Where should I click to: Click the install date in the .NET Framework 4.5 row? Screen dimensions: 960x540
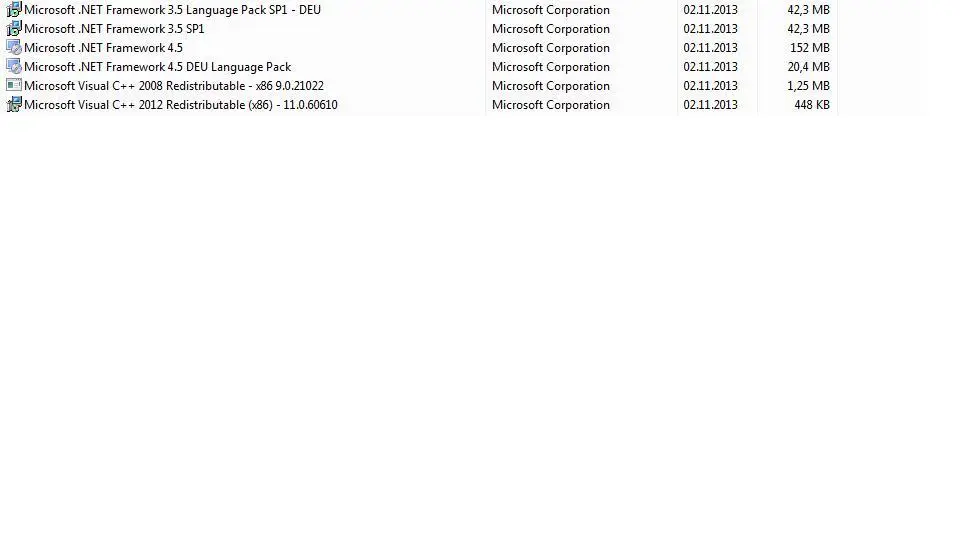click(710, 48)
